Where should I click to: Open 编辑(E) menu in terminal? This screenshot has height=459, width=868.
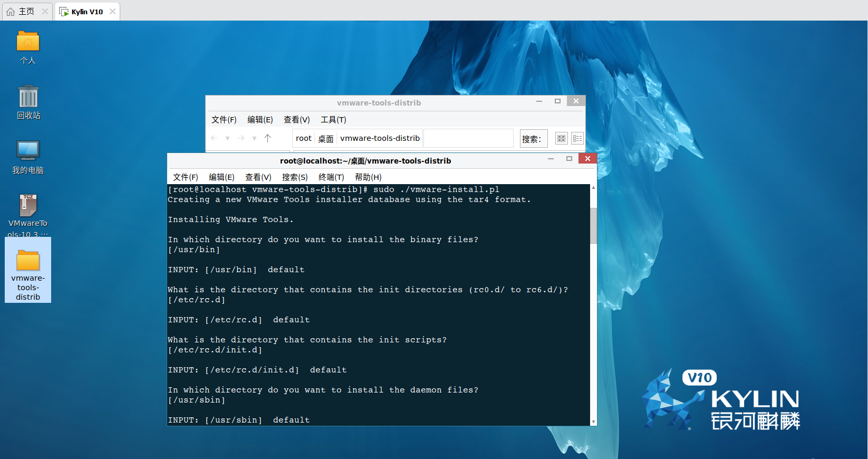click(221, 177)
